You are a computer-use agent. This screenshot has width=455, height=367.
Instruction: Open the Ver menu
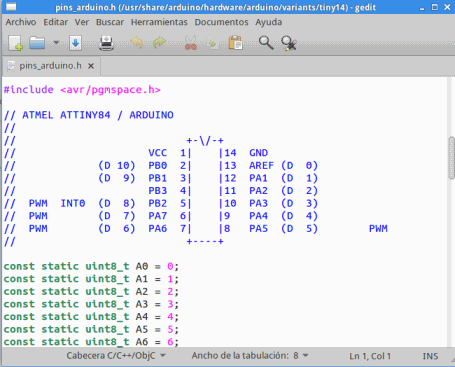click(x=82, y=22)
